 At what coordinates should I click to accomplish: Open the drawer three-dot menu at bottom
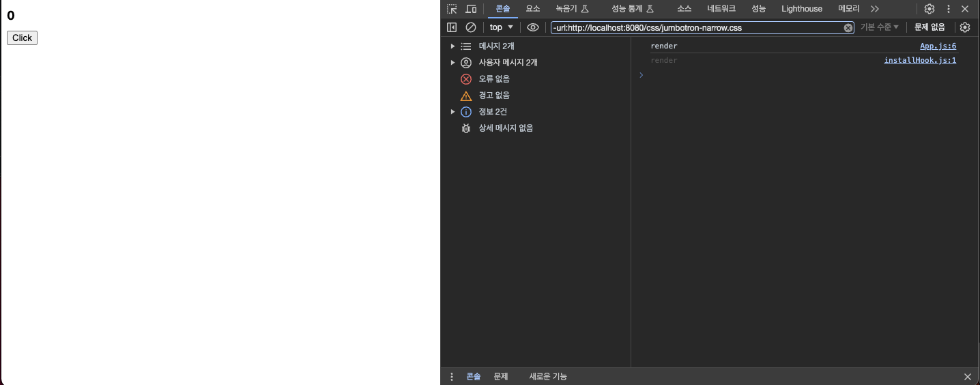click(x=452, y=377)
